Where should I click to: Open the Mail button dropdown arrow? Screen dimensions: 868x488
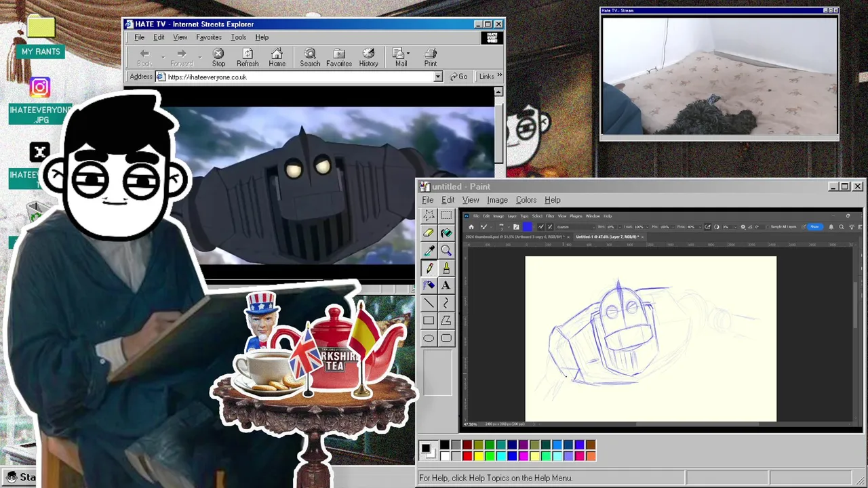[408, 54]
